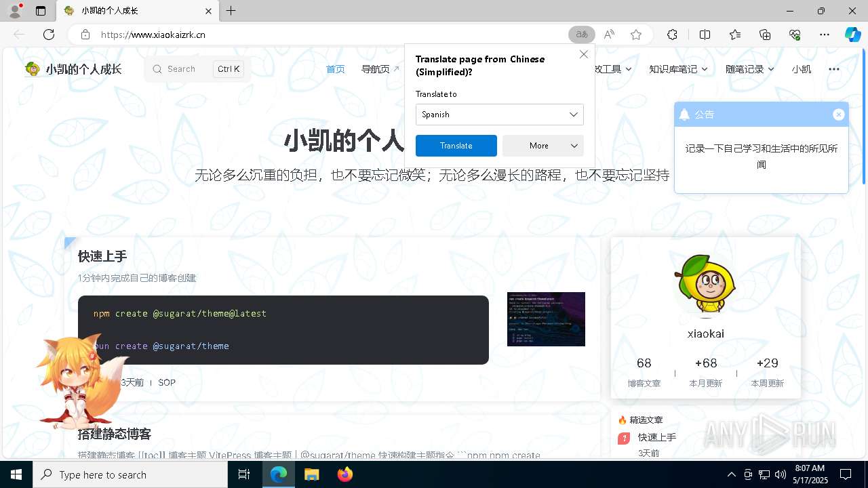The width and height of the screenshot is (868, 488).
Task: Click the SOP tag
Action: point(167,382)
